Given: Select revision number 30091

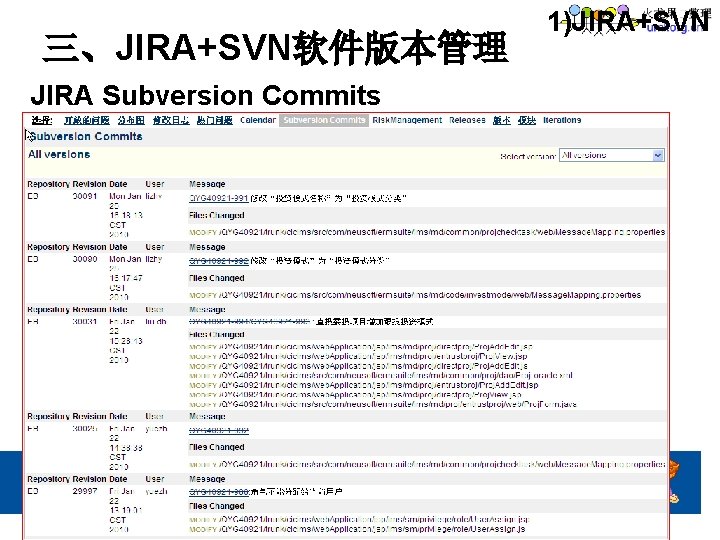Looking at the screenshot, I should pyautogui.click(x=85, y=196).
